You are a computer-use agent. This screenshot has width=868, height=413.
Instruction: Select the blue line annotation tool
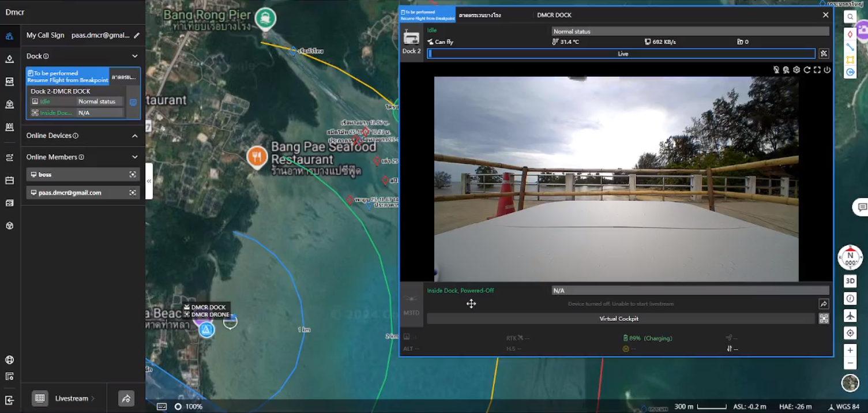850,47
